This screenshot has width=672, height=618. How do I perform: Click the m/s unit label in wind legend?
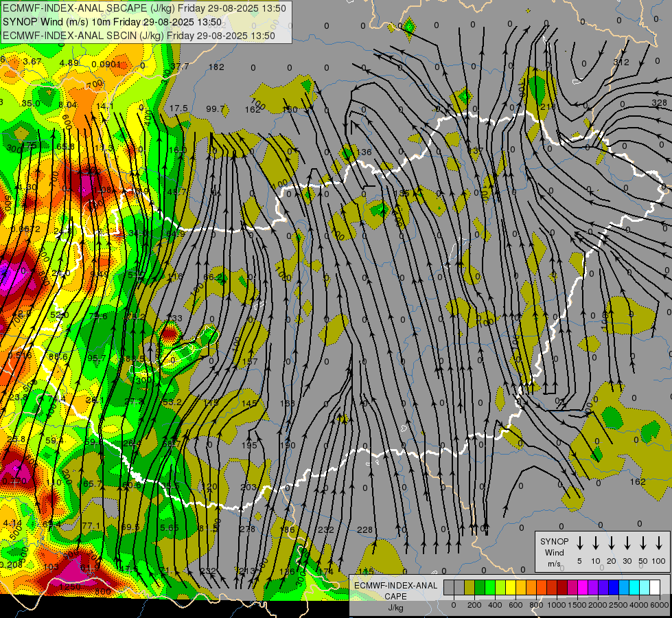point(554,564)
